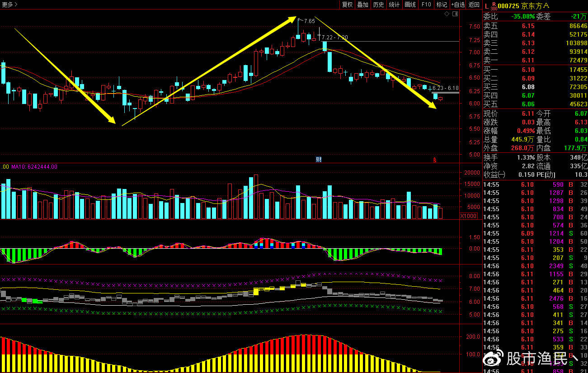The image size is (588, 373).
Task: Click the MA10: 6242444.00 indicator label
Action: click(34, 167)
